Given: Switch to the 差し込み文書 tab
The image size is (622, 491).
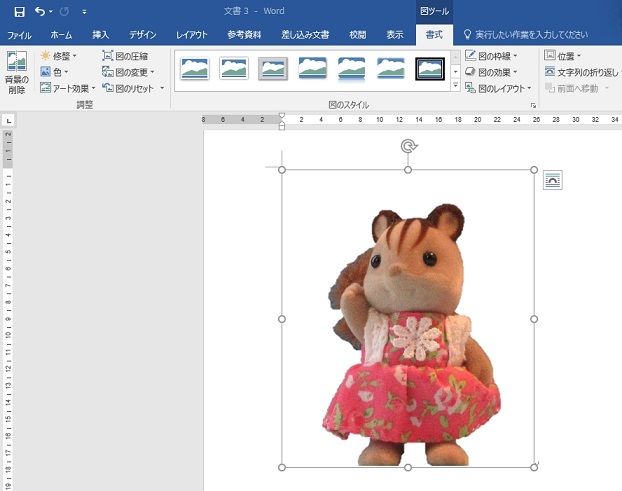Looking at the screenshot, I should (305, 35).
